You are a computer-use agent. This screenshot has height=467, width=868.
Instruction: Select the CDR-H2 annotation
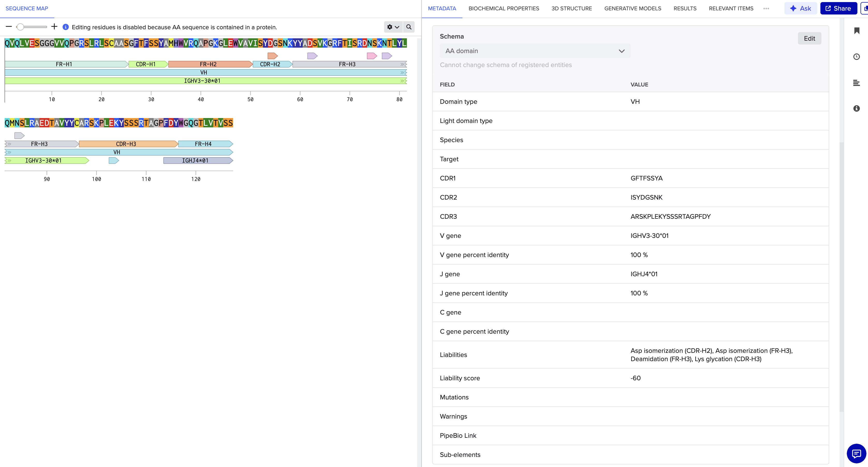pyautogui.click(x=272, y=64)
